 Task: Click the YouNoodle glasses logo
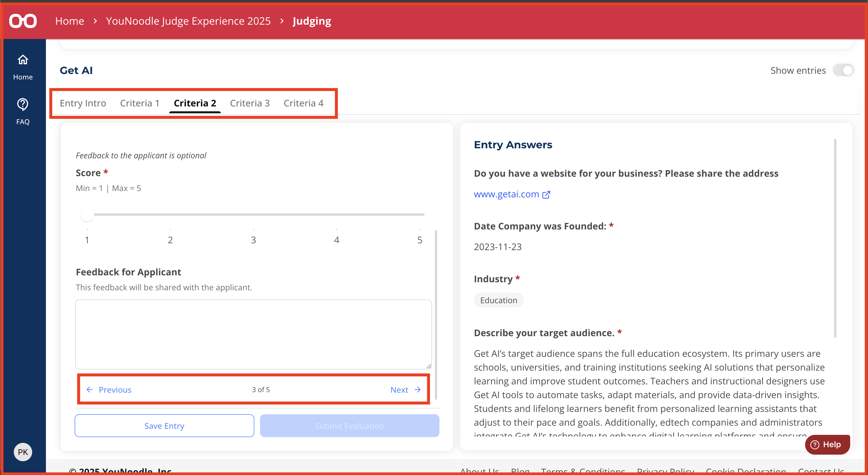pyautogui.click(x=23, y=21)
